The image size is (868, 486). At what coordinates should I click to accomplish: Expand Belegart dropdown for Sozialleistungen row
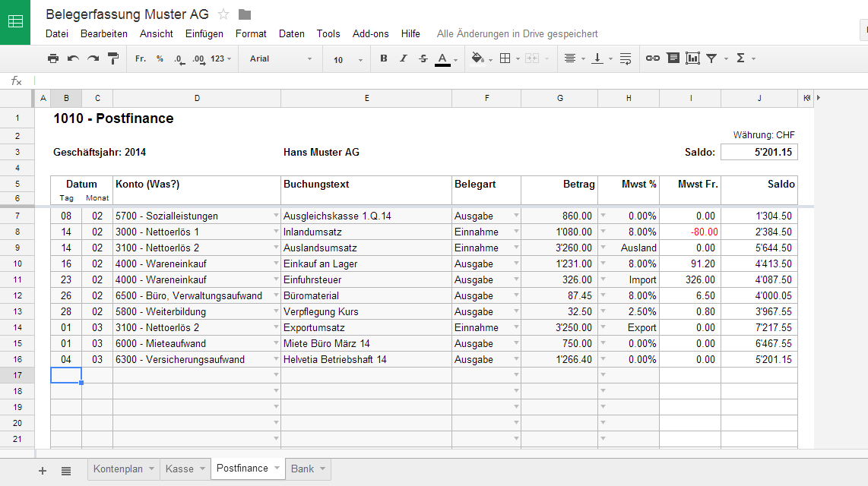tap(516, 216)
